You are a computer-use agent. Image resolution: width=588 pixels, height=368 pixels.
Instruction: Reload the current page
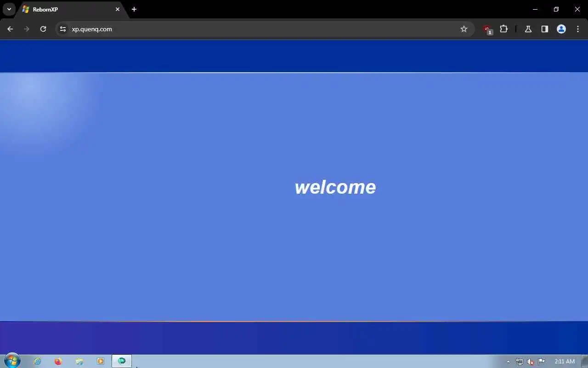click(43, 29)
